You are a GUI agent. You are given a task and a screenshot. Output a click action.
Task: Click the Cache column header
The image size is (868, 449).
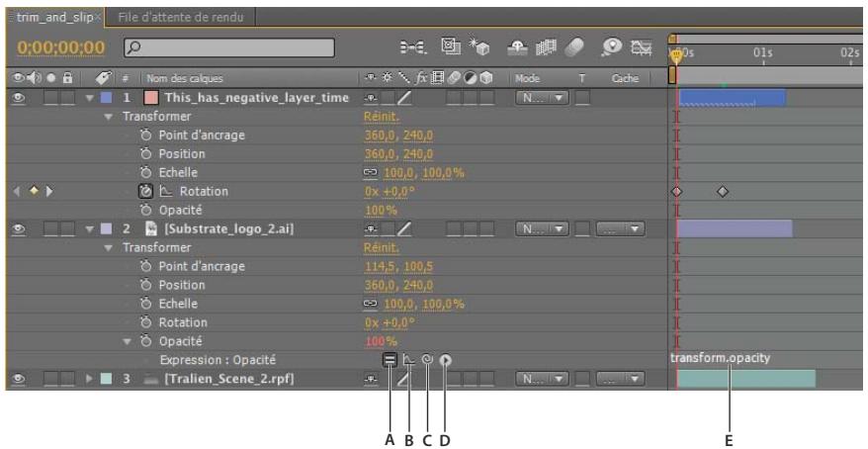(x=625, y=78)
